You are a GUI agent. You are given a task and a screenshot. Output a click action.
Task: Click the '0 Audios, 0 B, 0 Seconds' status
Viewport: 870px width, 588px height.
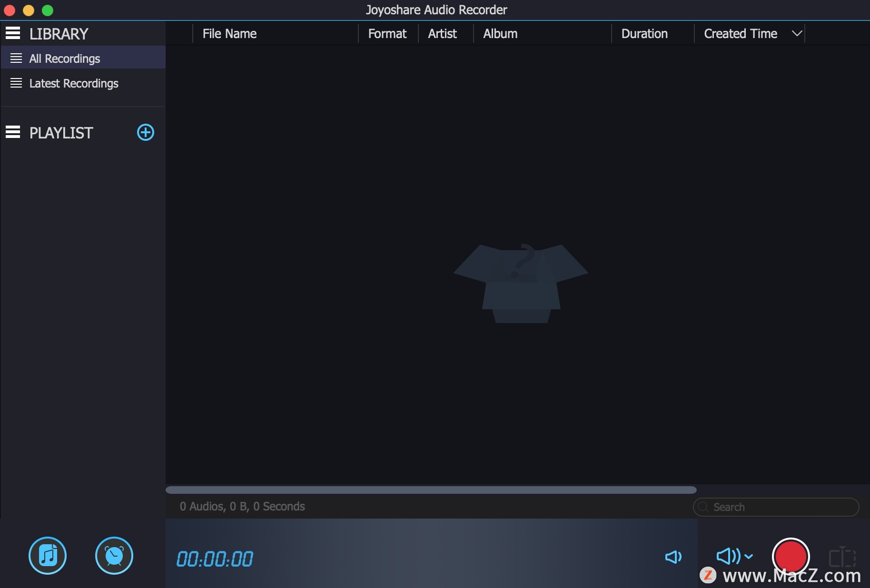[x=242, y=506]
